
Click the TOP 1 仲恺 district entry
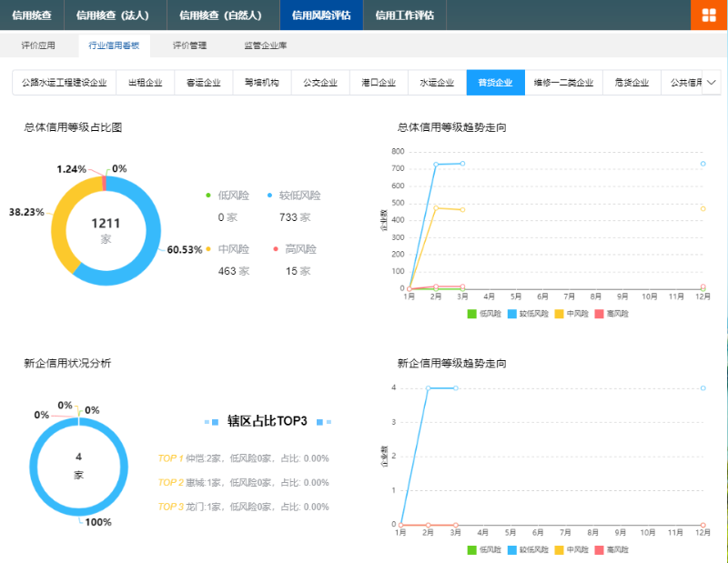[x=243, y=458]
